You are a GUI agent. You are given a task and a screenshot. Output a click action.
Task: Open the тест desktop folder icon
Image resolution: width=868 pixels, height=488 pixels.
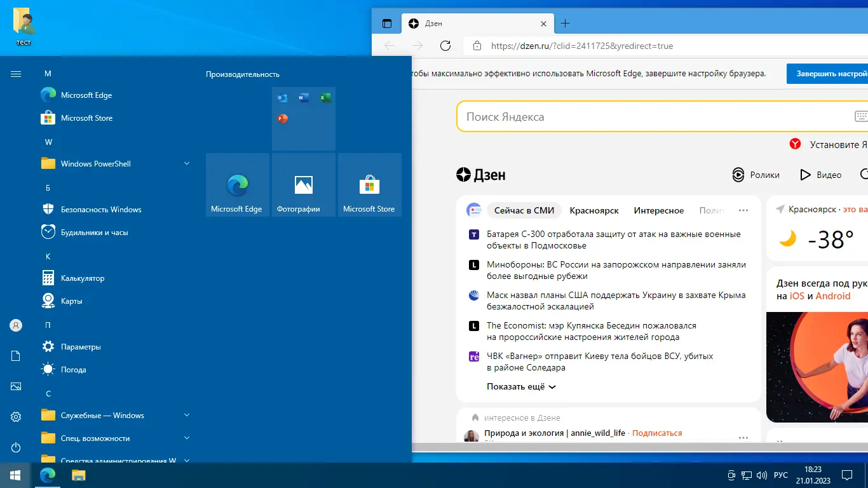[x=24, y=27]
